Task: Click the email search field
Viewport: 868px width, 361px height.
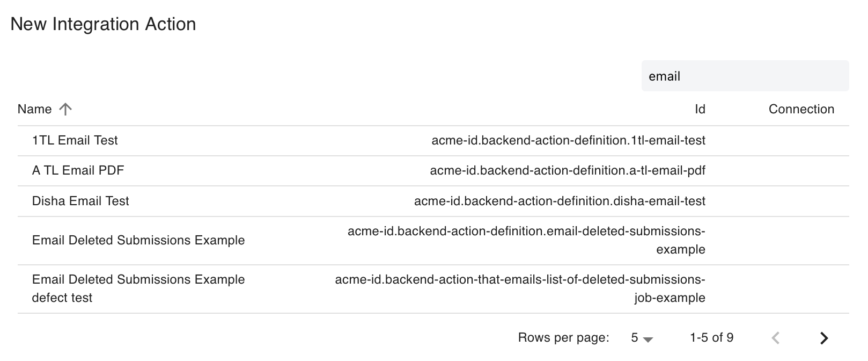Action: pos(745,76)
